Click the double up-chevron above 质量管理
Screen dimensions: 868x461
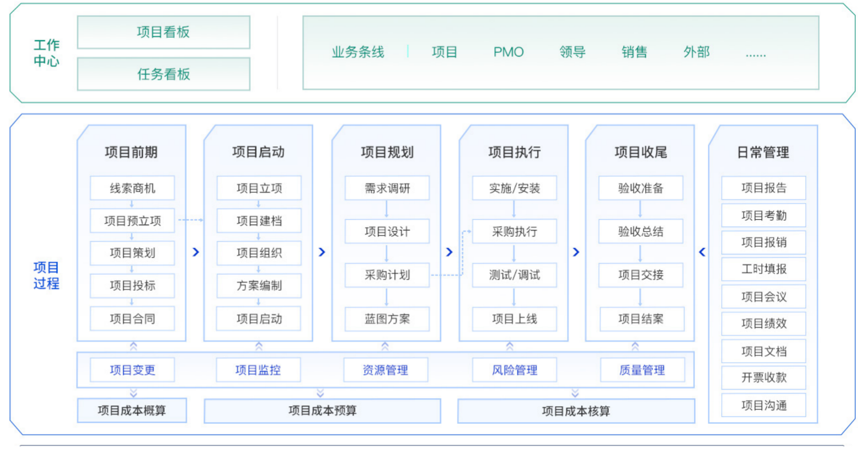click(635, 346)
